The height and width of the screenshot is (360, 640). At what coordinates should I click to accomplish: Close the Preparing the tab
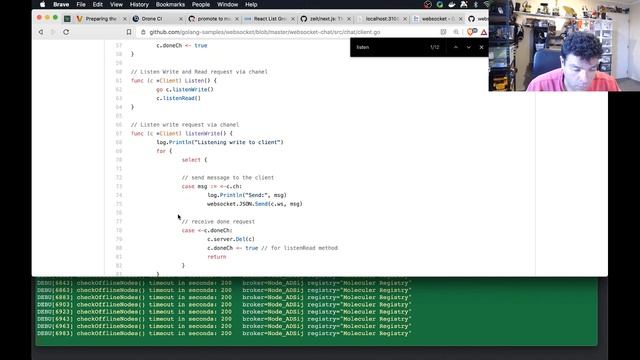124,19
